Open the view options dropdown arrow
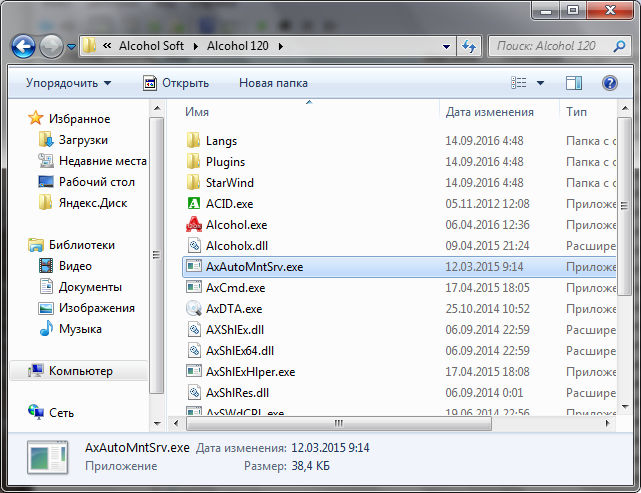641x493 pixels. 540,83
